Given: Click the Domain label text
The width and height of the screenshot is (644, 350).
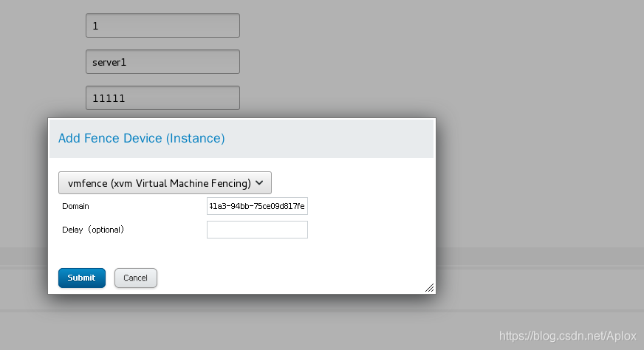Looking at the screenshot, I should pyautogui.click(x=75, y=206).
